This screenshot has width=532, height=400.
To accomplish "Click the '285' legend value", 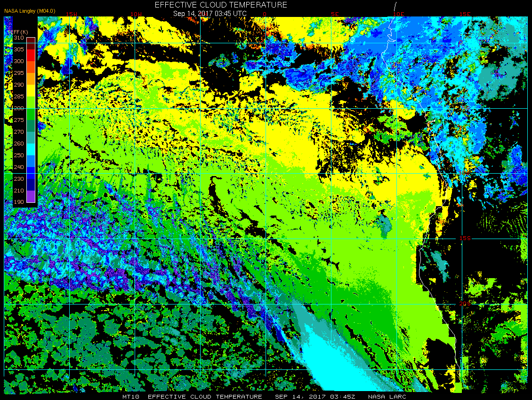I will [19, 96].
